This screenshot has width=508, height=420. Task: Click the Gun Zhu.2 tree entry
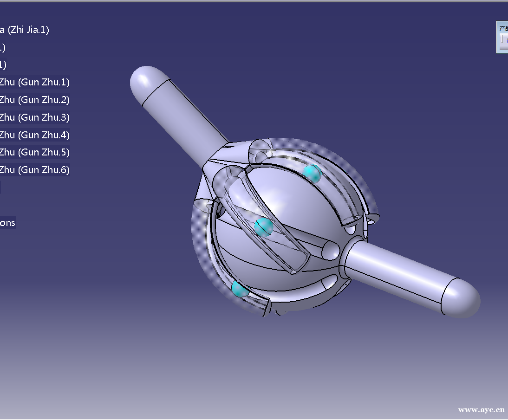point(34,100)
